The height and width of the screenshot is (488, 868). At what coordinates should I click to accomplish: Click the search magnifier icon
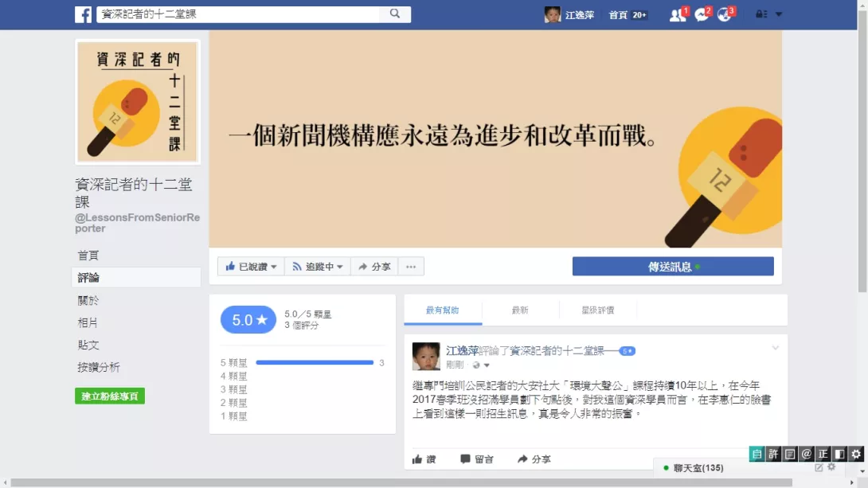tap(395, 14)
